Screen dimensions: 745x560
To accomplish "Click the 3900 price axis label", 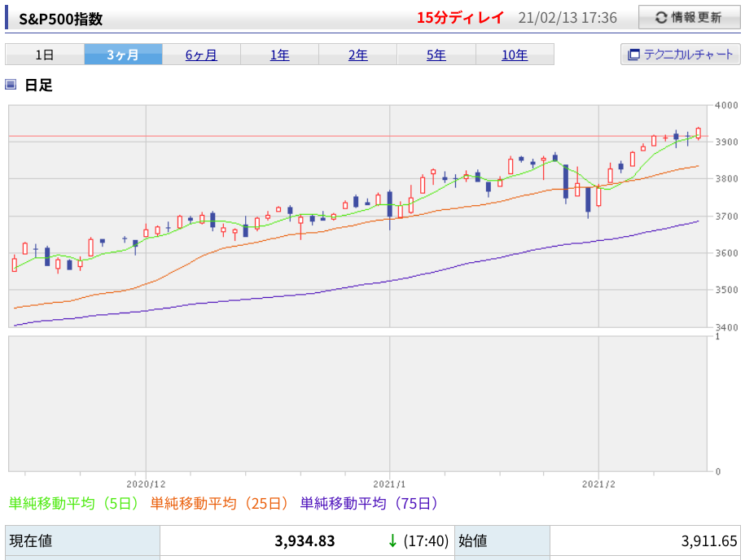I will click(726, 142).
